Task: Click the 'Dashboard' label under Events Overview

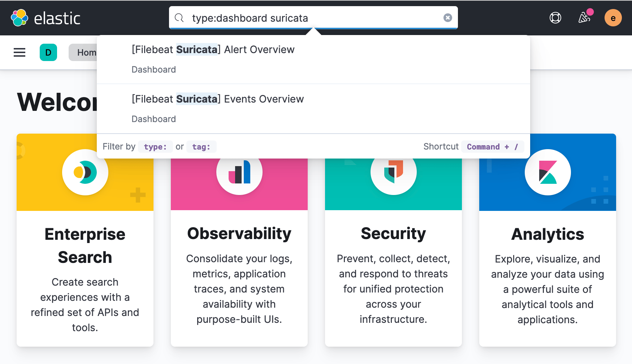Action: click(x=153, y=119)
